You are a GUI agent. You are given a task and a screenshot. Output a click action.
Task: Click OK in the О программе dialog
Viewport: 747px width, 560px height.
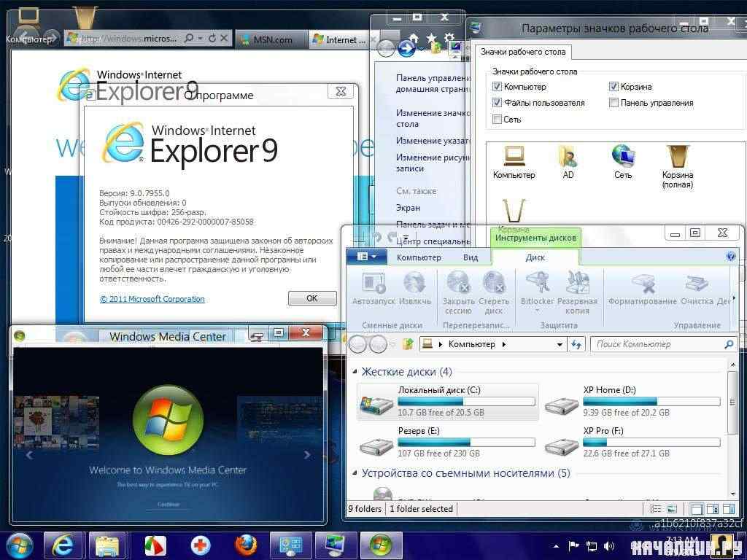click(x=312, y=298)
